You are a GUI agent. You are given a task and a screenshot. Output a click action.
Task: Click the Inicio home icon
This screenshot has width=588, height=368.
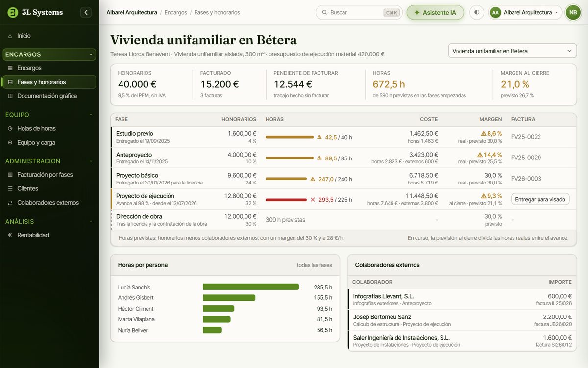(10, 36)
